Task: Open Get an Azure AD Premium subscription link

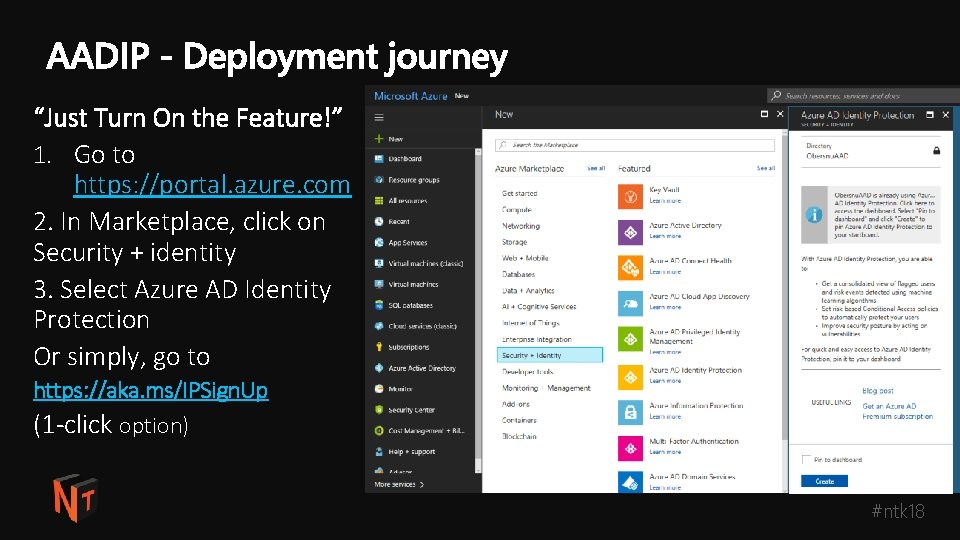Action: [898, 411]
